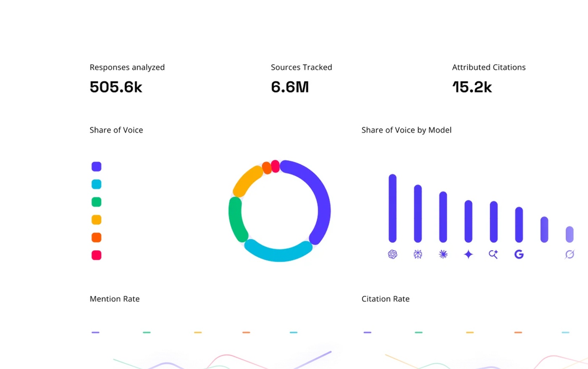Select the bar above the magnifier sparkle icon
588x369 pixels.
coord(494,222)
